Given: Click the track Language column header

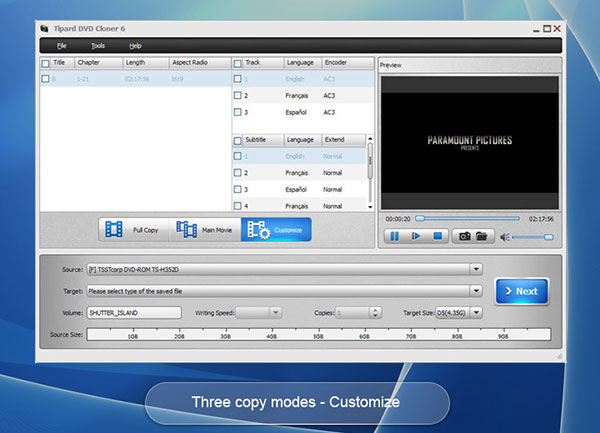Looking at the screenshot, I should coord(302,63).
